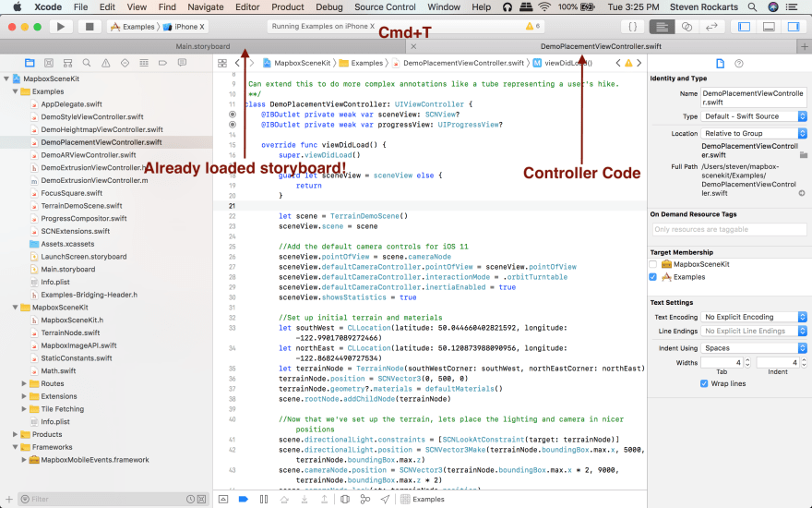Jump to next issue arrow
Screen dimensions: 812x508
pos(639,63)
